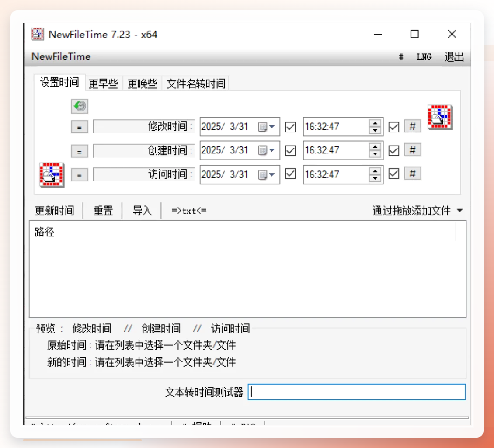The image size is (494, 448).
Task: Increase 创建时间 time with up spinner
Action: point(375,147)
